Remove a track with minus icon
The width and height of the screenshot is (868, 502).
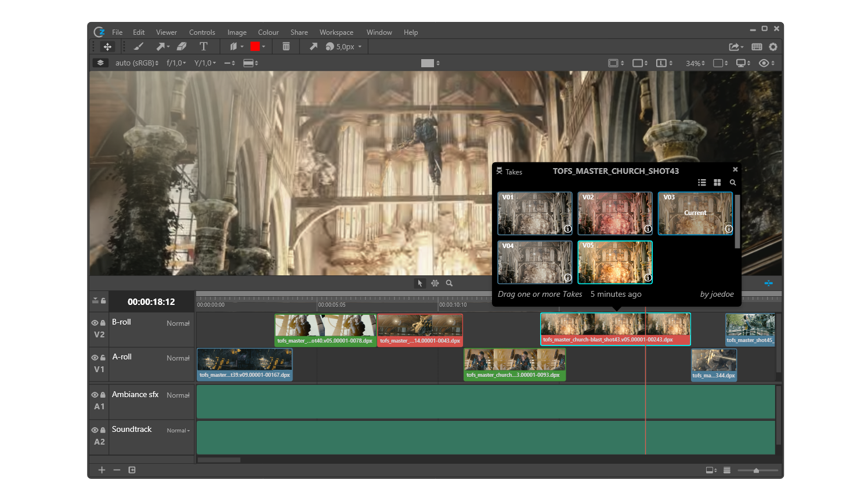pos(117,470)
